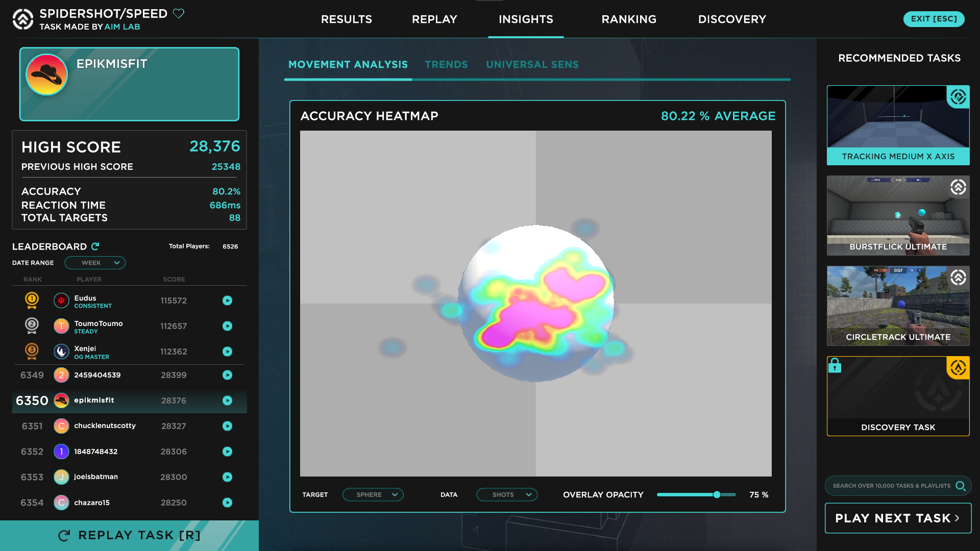Viewport: 980px width, 551px height.
Task: Switch to the RESULTS tab
Action: (x=347, y=19)
